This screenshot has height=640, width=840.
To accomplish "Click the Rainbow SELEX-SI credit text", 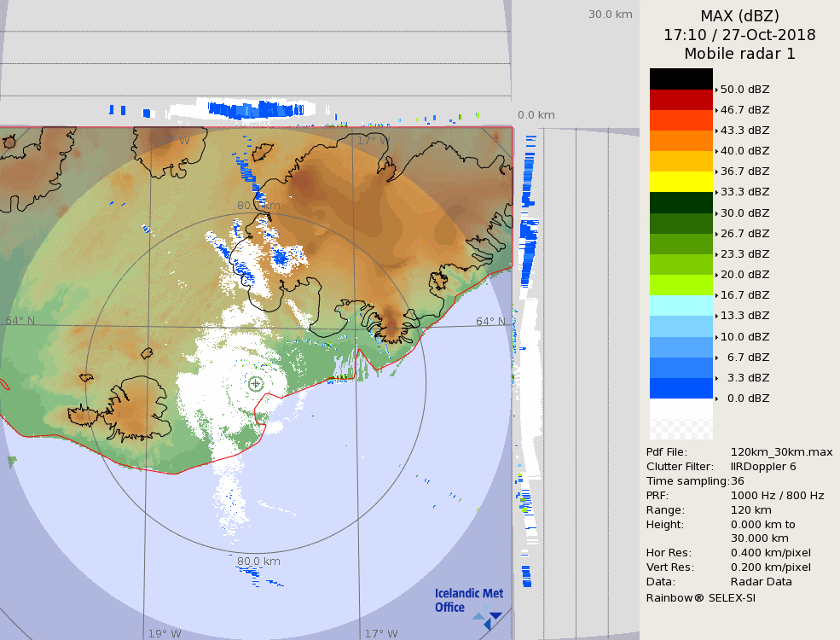I will (x=700, y=597).
